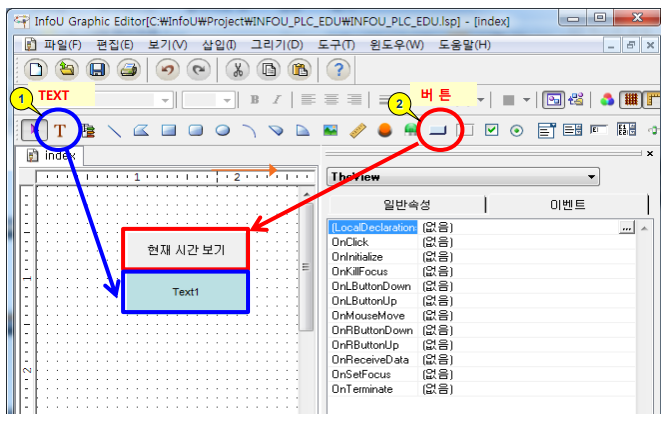
Task: Redo the last undone action
Action: pos(199,69)
